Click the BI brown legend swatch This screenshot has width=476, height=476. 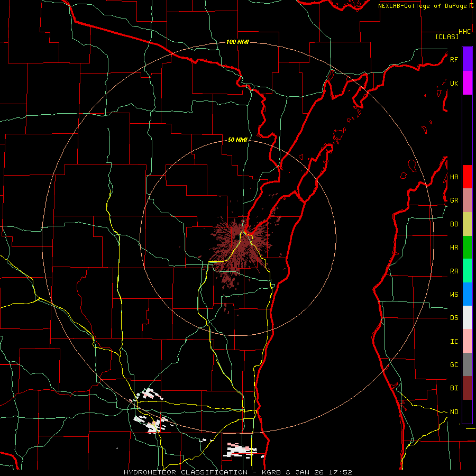click(467, 388)
